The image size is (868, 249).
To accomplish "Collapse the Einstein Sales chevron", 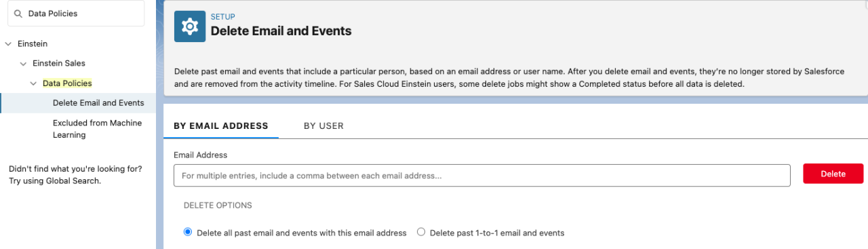I will tap(23, 64).
